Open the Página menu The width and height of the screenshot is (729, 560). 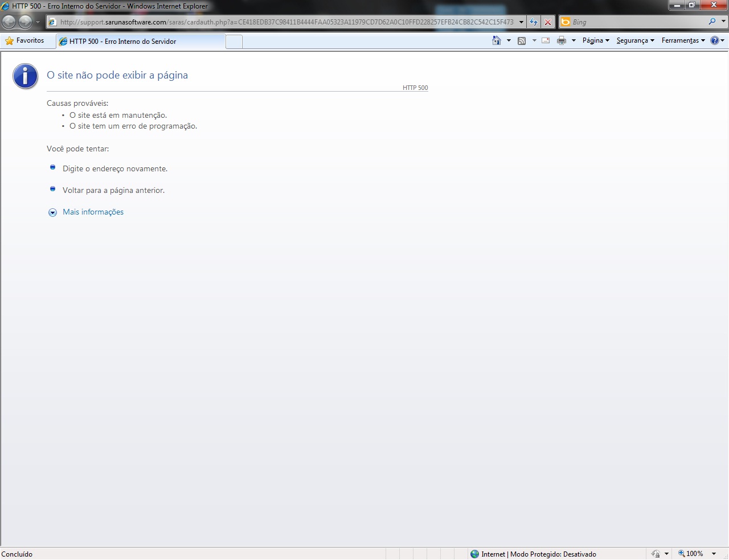click(596, 40)
